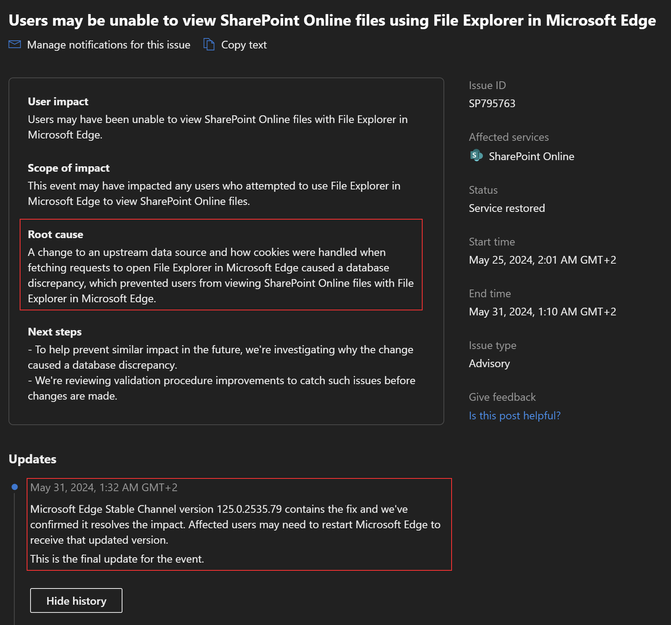Click the 'Root cause' heading

(56, 234)
